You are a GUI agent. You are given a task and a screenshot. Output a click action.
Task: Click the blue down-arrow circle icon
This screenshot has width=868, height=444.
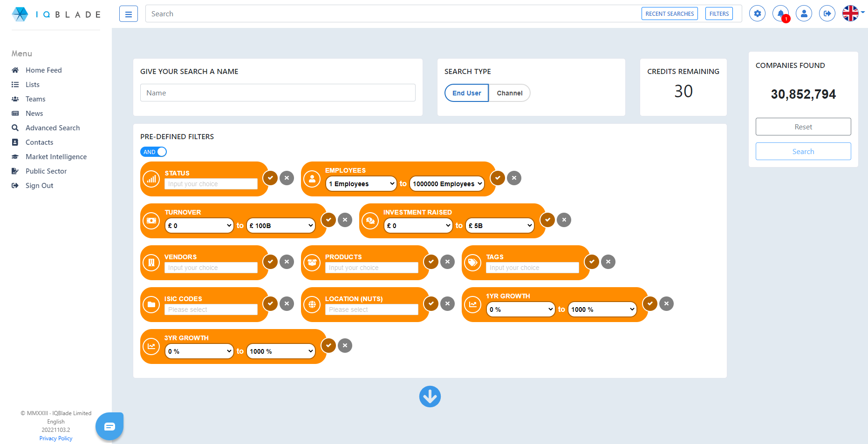tap(430, 397)
